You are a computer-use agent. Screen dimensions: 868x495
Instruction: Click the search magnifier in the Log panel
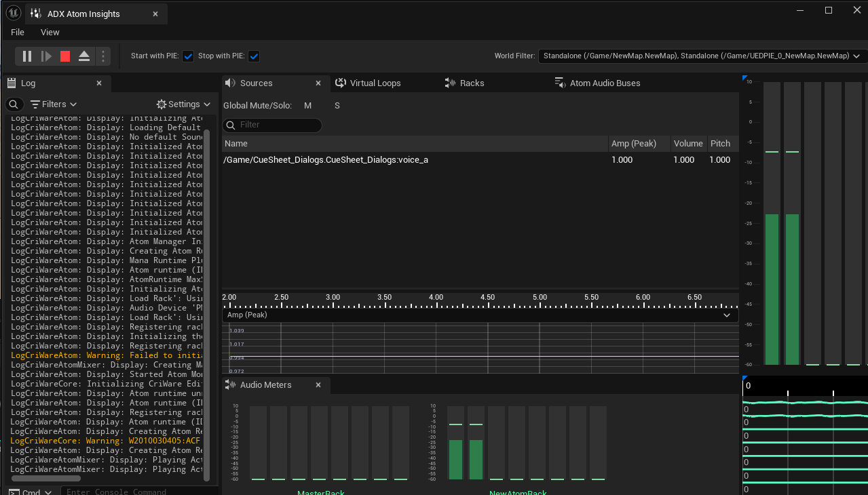pos(14,104)
